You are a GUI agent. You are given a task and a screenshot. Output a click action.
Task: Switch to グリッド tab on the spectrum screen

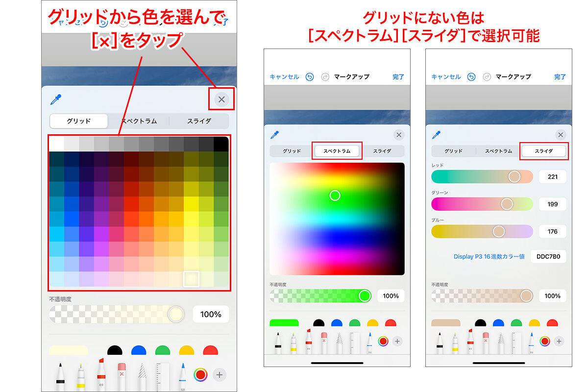[292, 151]
